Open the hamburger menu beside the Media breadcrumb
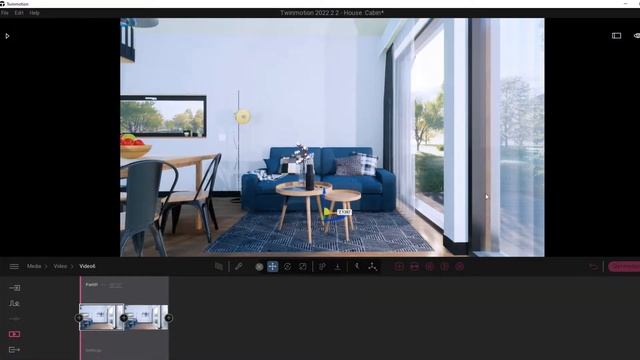 coord(14,267)
